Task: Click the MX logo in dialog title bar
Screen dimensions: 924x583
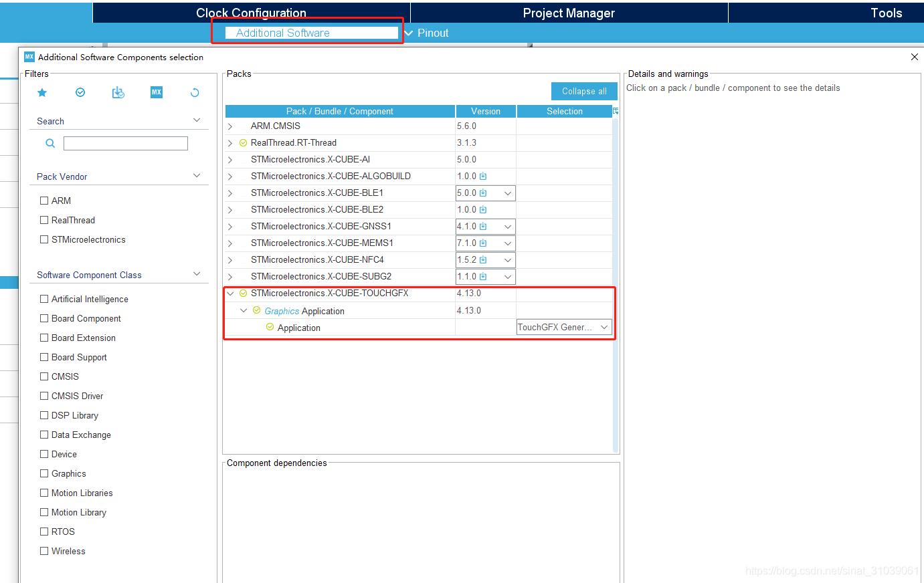Action: (29, 57)
